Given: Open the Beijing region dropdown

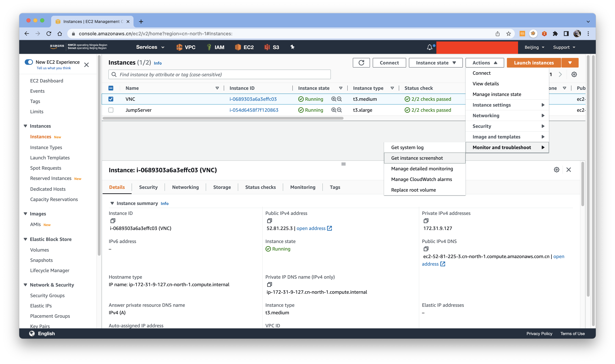Looking at the screenshot, I should pyautogui.click(x=534, y=47).
